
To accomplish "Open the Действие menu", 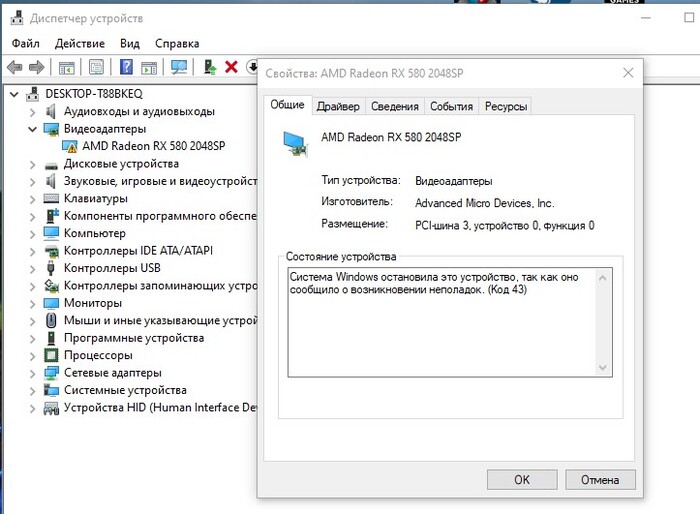I will (x=79, y=43).
